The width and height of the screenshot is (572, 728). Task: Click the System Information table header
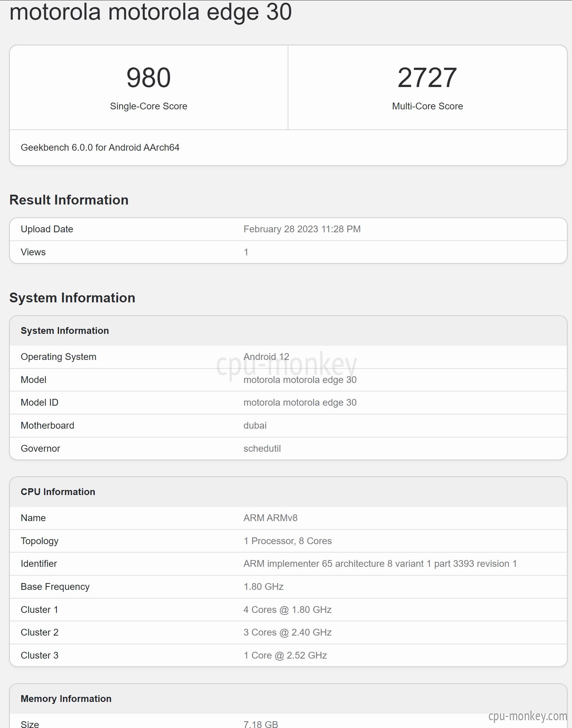click(65, 330)
